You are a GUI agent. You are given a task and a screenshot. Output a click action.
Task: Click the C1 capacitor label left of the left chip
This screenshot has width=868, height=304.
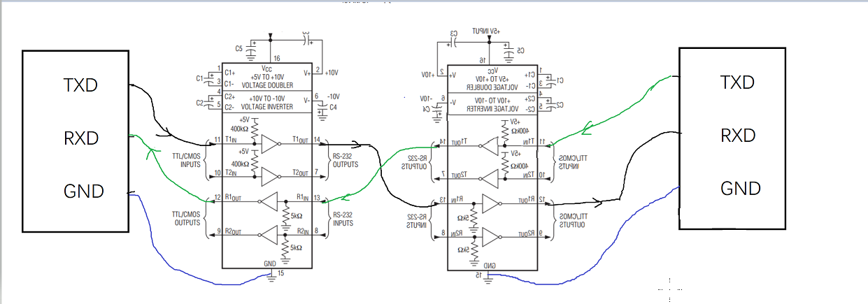200,77
